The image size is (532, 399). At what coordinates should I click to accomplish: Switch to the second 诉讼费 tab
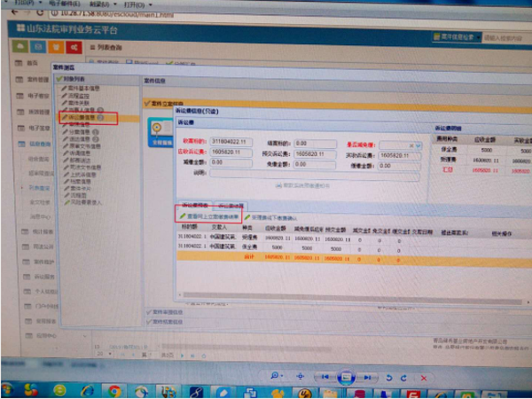coord(231,206)
